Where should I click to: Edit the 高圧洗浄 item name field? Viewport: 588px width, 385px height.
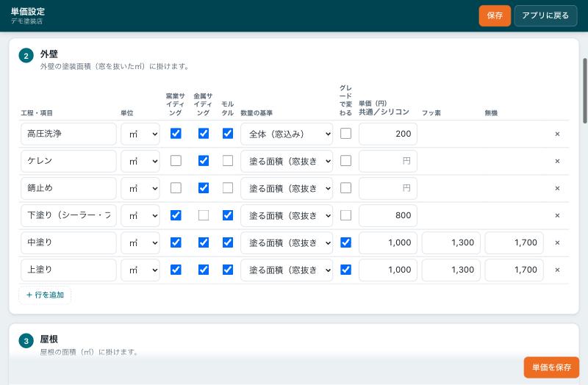click(68, 134)
